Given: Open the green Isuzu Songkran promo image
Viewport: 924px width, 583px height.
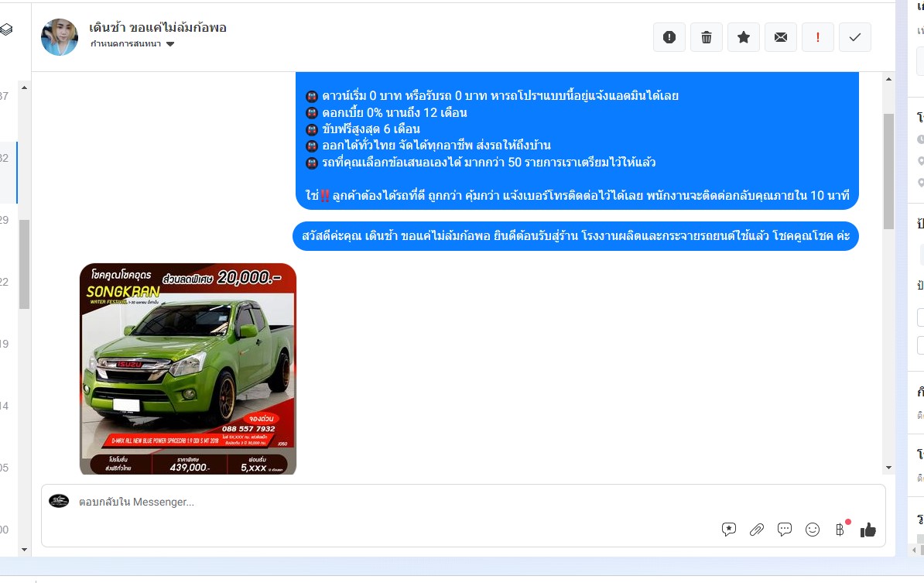Looking at the screenshot, I should tap(188, 369).
